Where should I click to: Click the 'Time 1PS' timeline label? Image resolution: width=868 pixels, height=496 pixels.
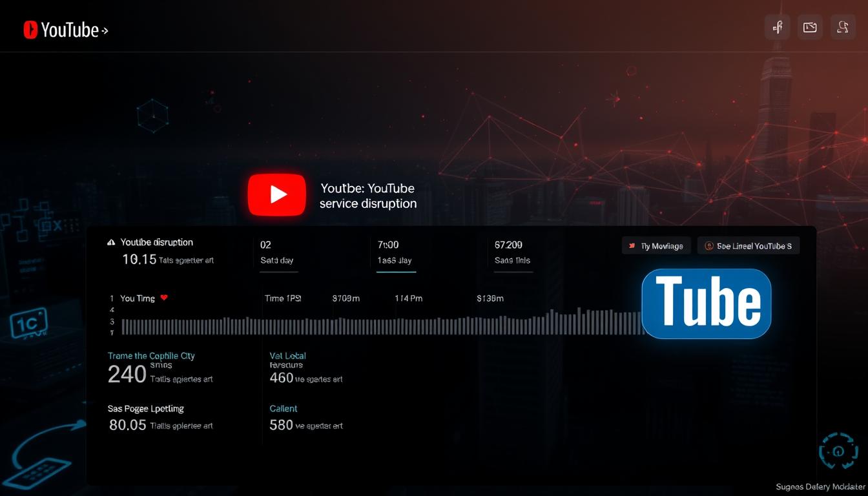coord(283,298)
